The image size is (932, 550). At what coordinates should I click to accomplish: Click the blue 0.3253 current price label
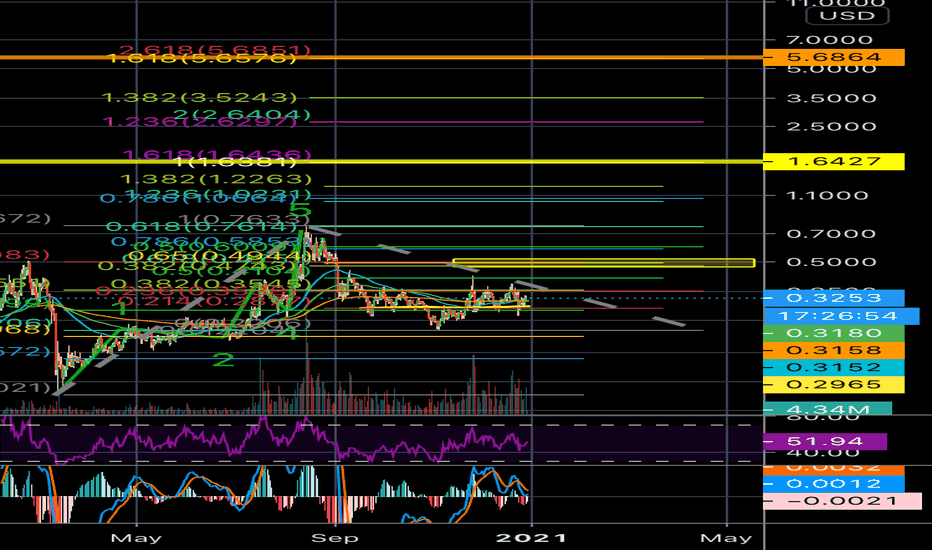point(833,298)
